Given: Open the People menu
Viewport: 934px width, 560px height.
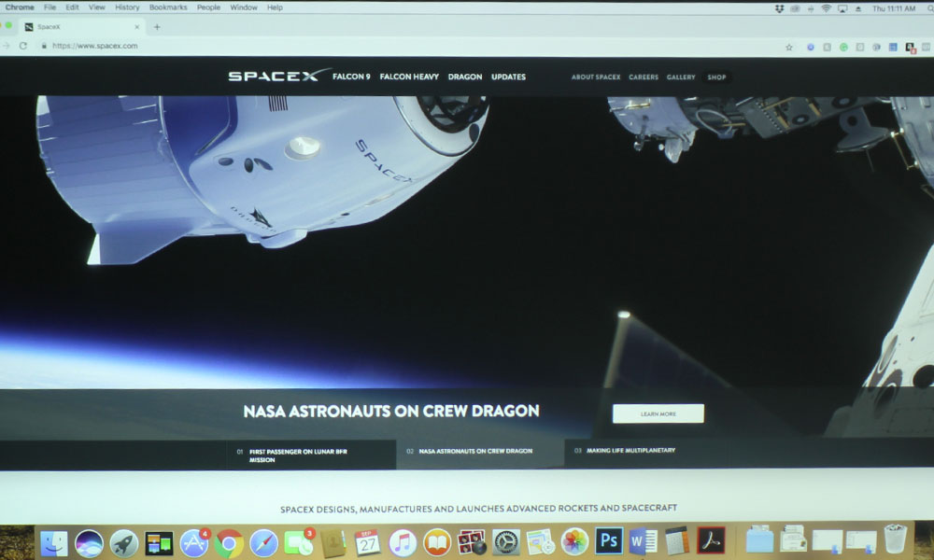Looking at the screenshot, I should [208, 7].
